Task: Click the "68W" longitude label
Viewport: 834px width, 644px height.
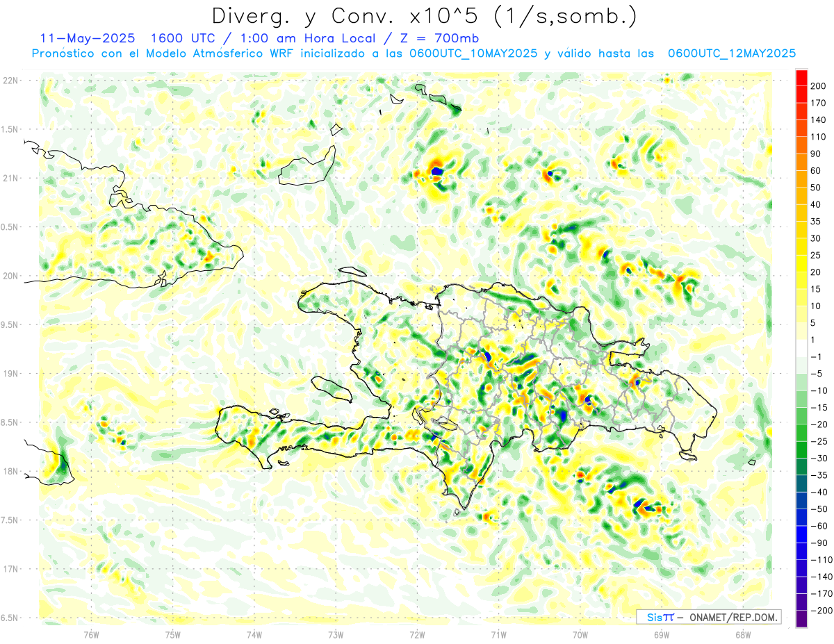Action: click(x=742, y=634)
